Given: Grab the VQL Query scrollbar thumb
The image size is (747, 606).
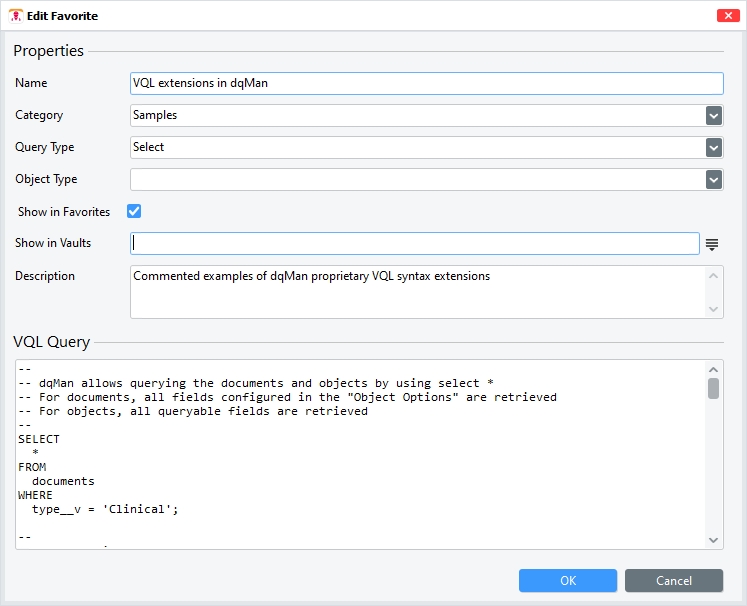Looking at the screenshot, I should pyautogui.click(x=713, y=389).
